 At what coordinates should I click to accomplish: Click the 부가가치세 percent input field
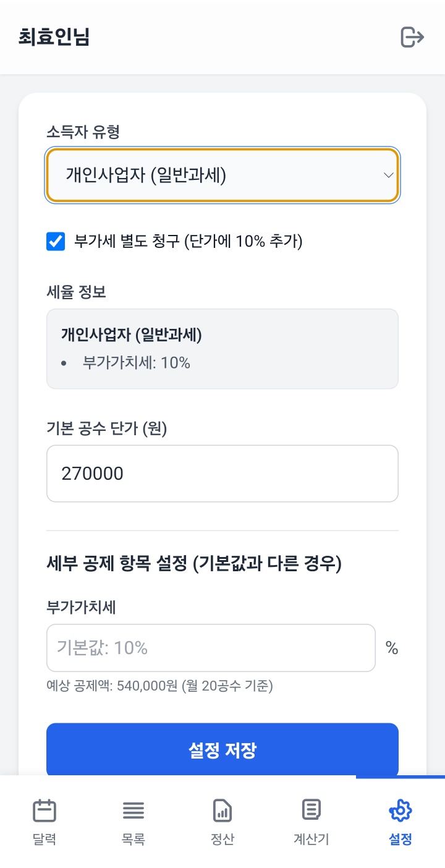coord(211,648)
